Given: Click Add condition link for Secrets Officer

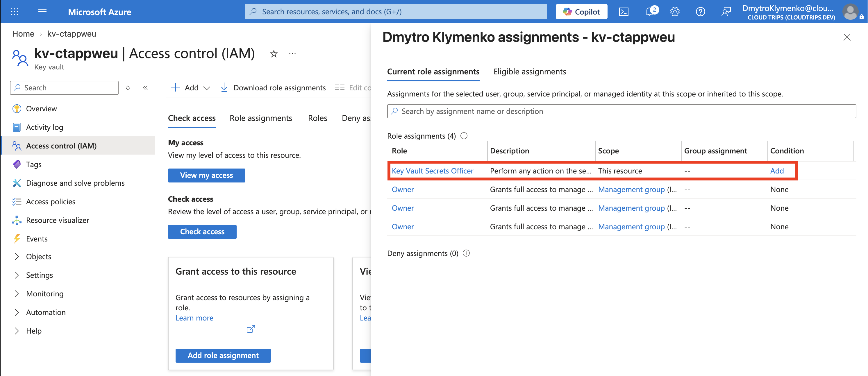Looking at the screenshot, I should pyautogui.click(x=777, y=171).
